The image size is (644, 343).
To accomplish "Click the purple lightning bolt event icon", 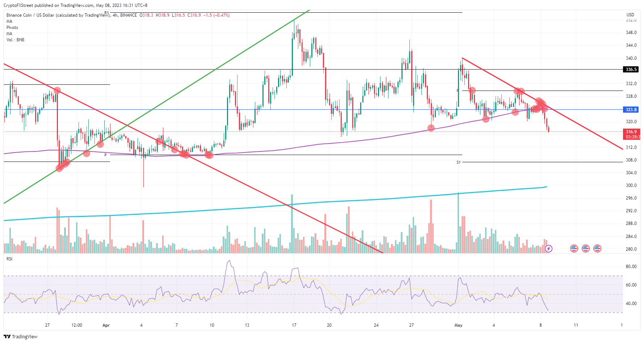I will [548, 248].
